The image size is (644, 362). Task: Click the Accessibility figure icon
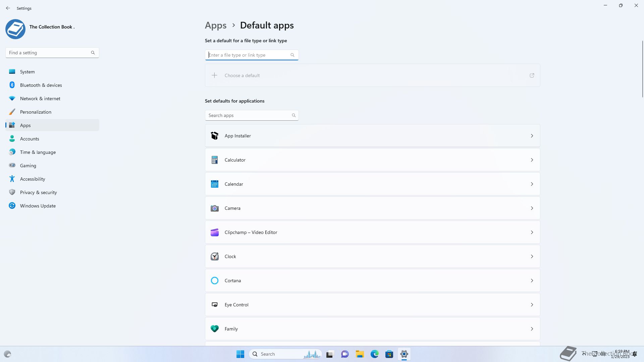(12, 179)
